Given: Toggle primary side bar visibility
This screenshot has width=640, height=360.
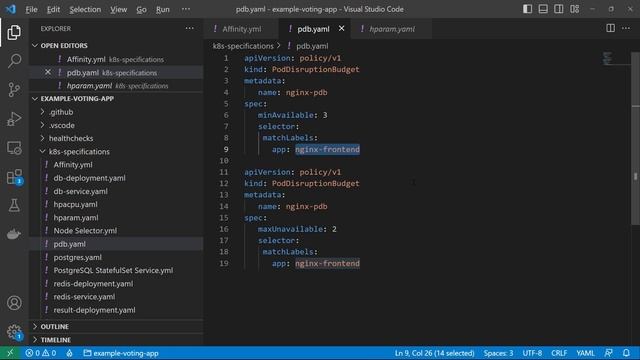Looking at the screenshot, I should click(x=527, y=9).
